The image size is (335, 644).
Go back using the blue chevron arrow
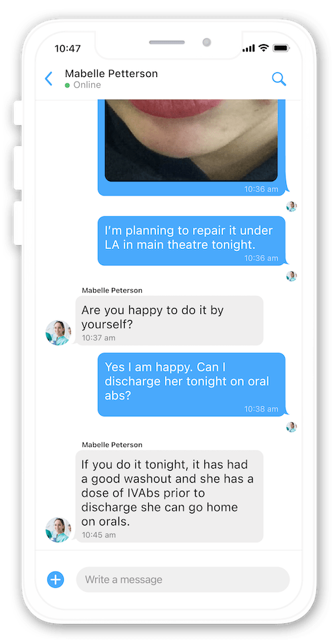[x=48, y=78]
